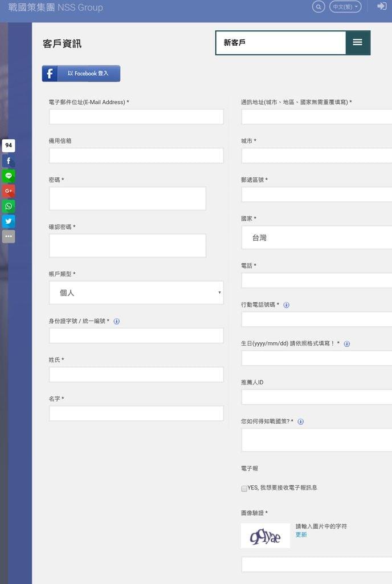This screenshot has width=392, height=584.
Task: Focus the 電話 input field
Action: pyautogui.click(x=317, y=280)
